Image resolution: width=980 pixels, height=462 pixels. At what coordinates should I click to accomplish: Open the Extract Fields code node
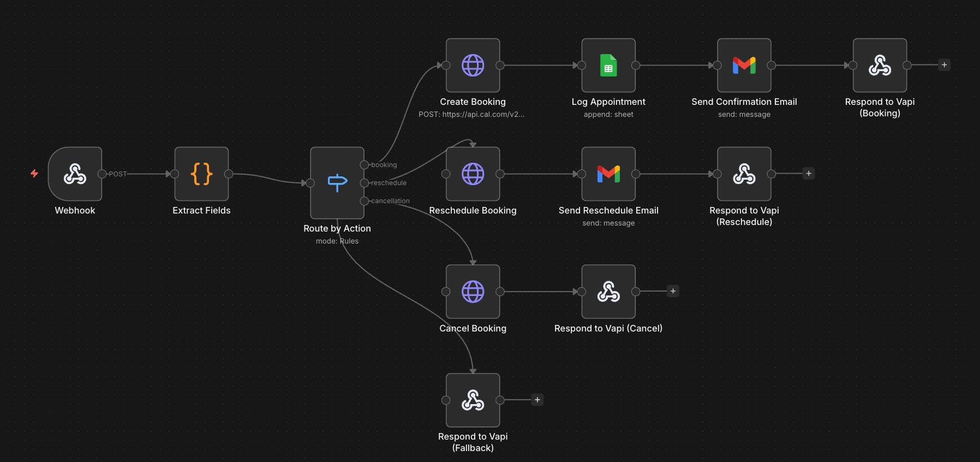point(201,174)
